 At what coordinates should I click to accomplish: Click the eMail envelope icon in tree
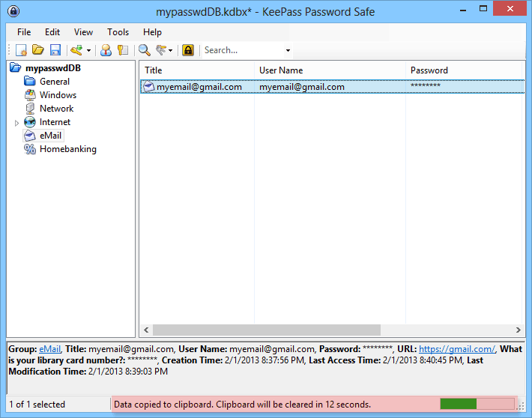30,136
